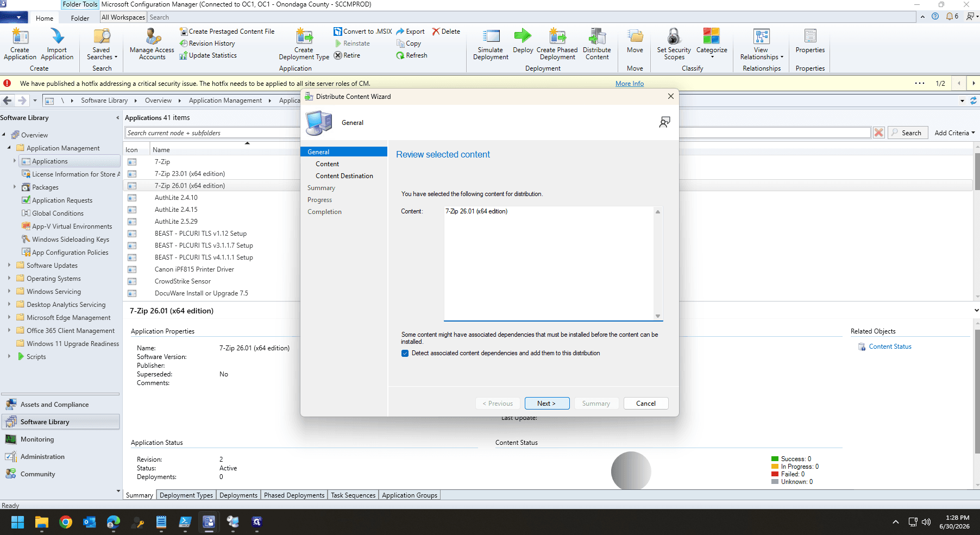Open the Phased Deployments bottom tab
This screenshot has height=535, width=980.
pyautogui.click(x=294, y=495)
